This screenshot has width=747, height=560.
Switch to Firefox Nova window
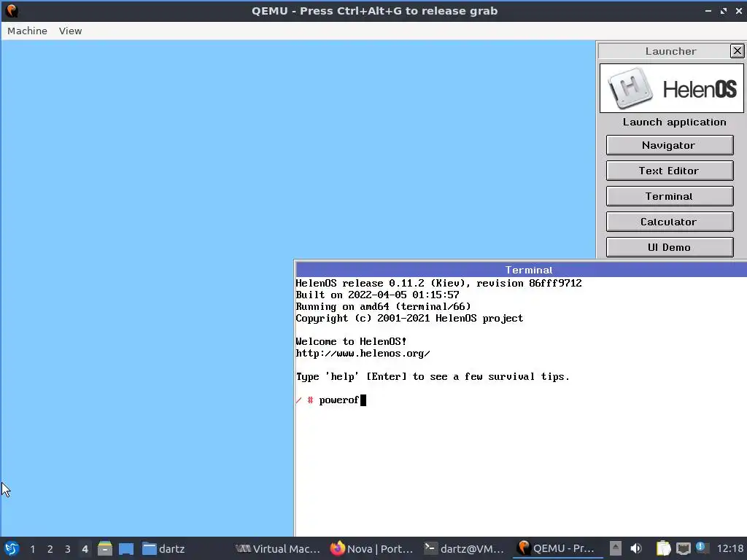(371, 548)
